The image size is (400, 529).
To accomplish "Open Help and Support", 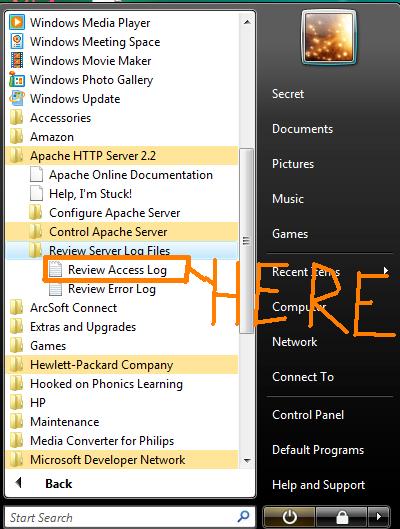I will (x=319, y=485).
